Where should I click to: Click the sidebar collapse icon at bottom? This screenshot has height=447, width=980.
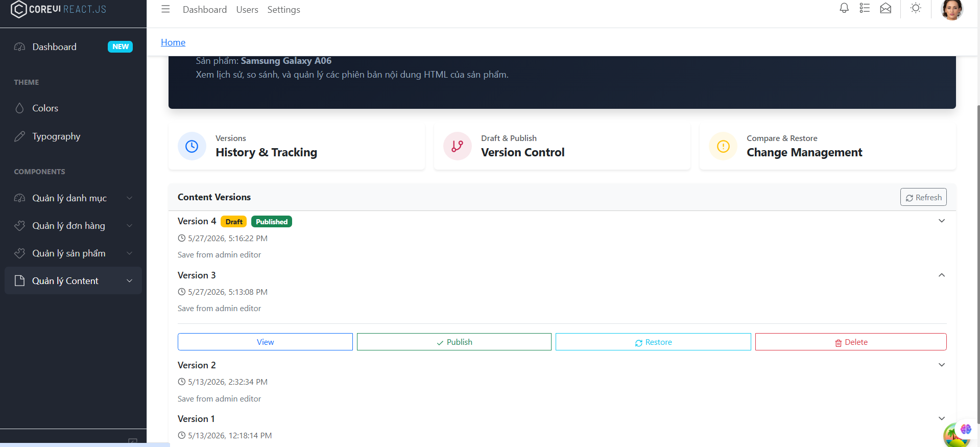coord(133,441)
